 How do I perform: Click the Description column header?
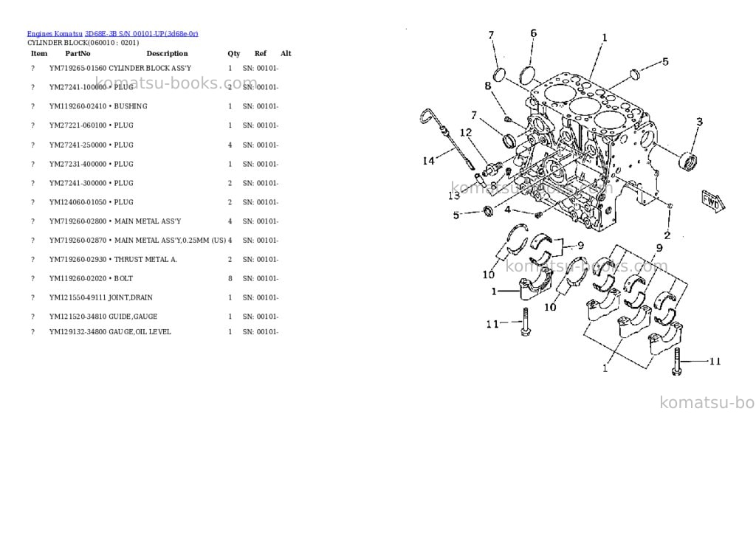(167, 53)
